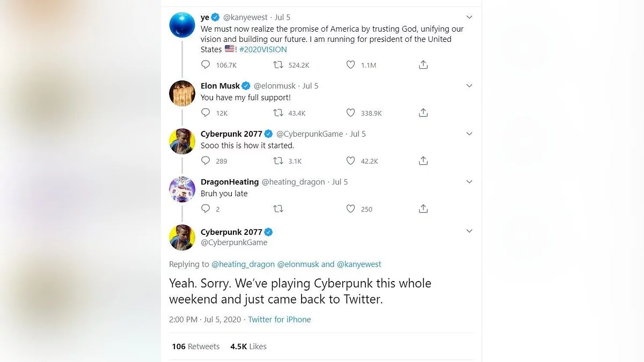The height and width of the screenshot is (362, 644).
Task: View the 106 Retweets list
Action: [195, 346]
